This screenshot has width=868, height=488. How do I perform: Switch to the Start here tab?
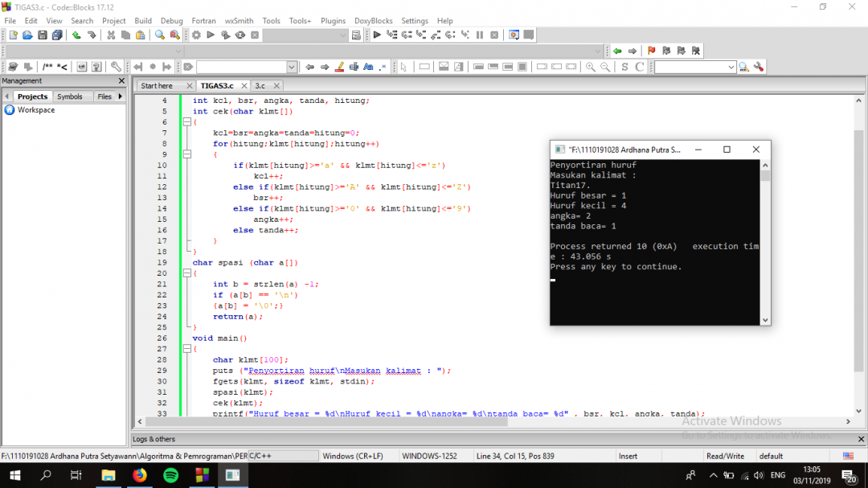(x=157, y=86)
